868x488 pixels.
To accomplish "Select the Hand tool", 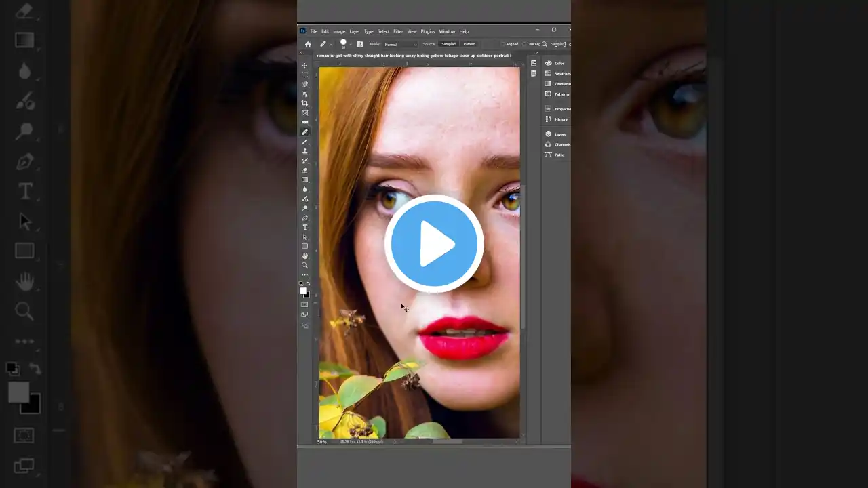I will click(304, 256).
